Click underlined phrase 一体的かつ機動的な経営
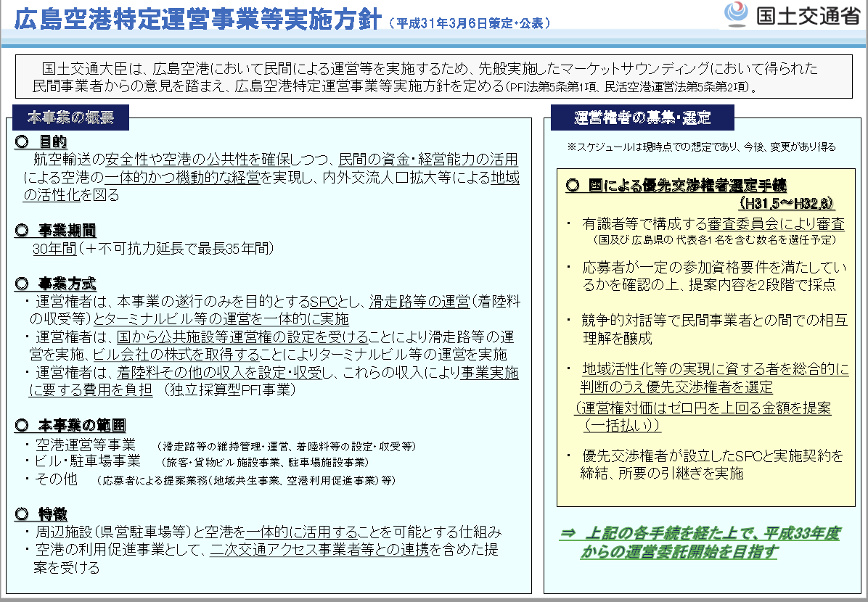The image size is (868, 602). pos(182,177)
